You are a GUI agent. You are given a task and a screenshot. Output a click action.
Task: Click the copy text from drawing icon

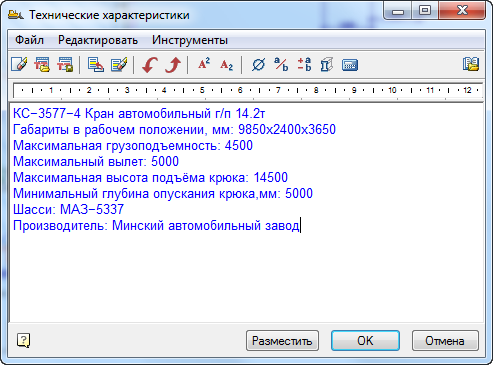point(96,64)
